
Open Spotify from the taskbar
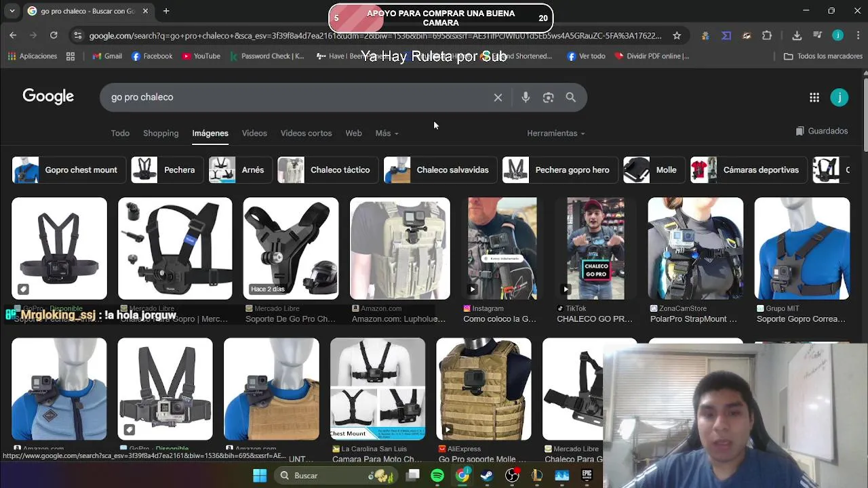pyautogui.click(x=437, y=476)
